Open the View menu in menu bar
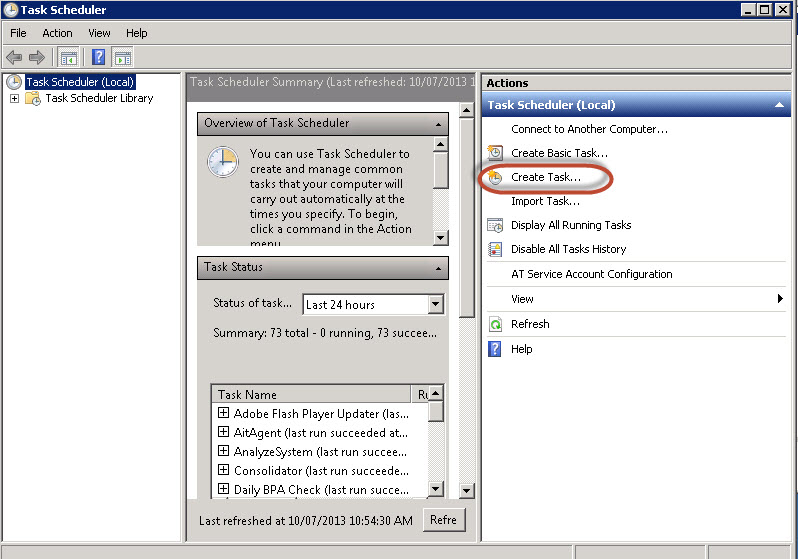 99,33
